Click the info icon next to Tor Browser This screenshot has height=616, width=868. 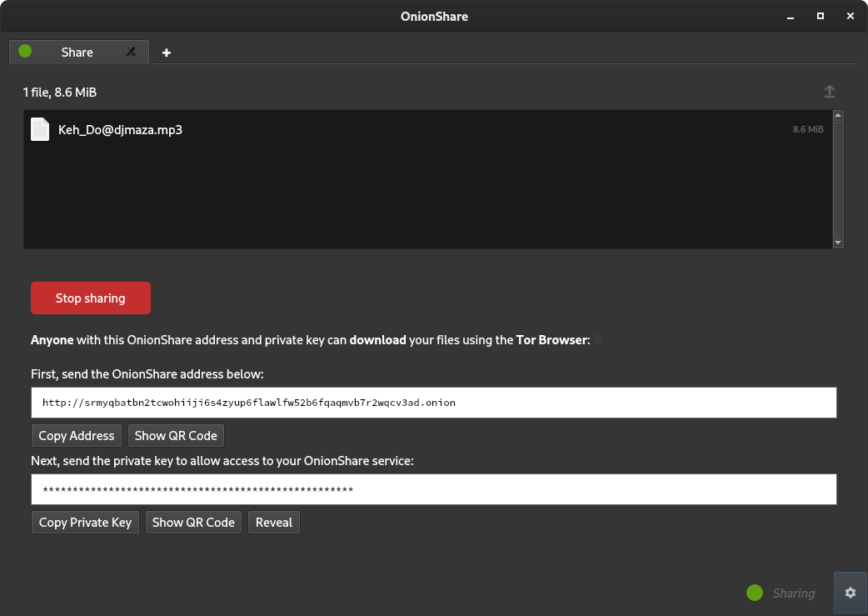pyautogui.click(x=597, y=339)
